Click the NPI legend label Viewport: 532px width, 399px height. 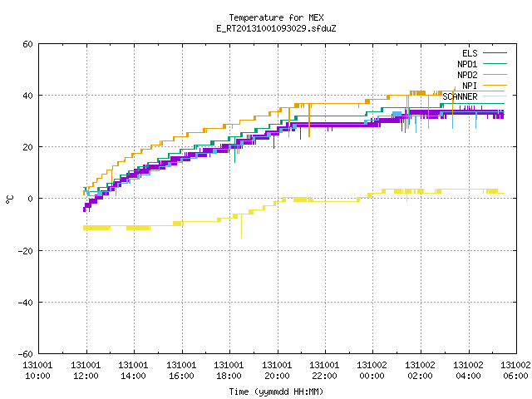click(470, 86)
